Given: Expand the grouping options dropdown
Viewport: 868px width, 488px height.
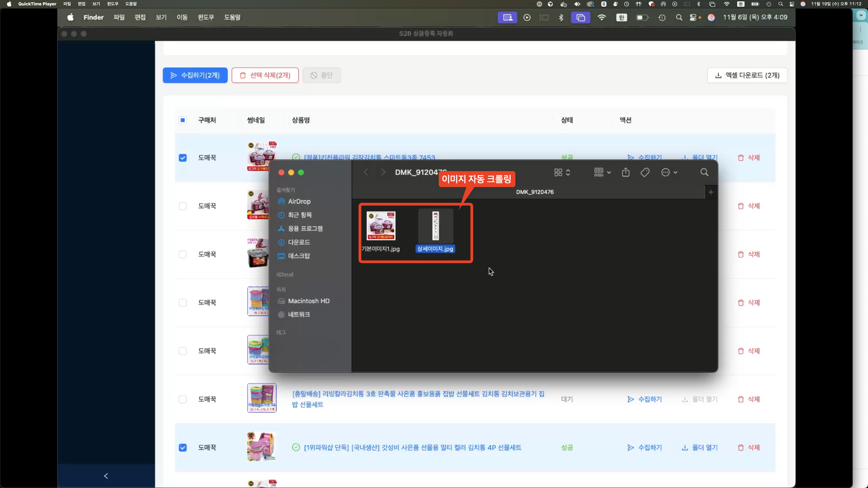Looking at the screenshot, I should click(x=602, y=172).
